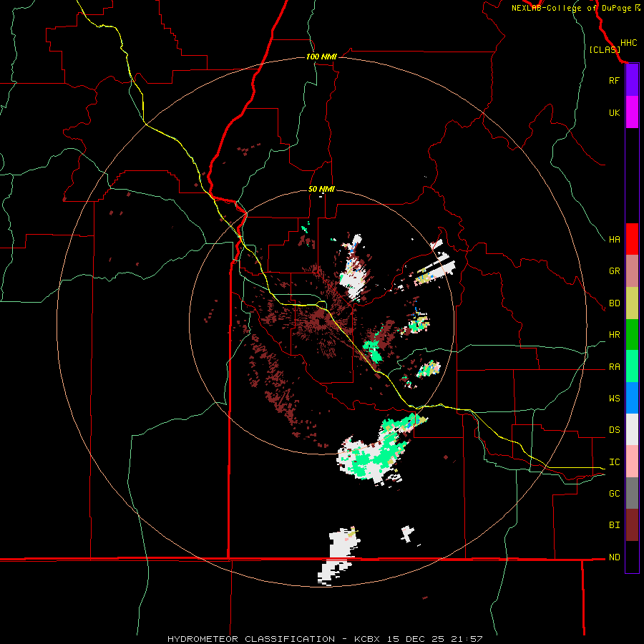Image resolution: width=644 pixels, height=644 pixels.
Task: Select the white DS legend swatch
Action: pyautogui.click(x=632, y=429)
